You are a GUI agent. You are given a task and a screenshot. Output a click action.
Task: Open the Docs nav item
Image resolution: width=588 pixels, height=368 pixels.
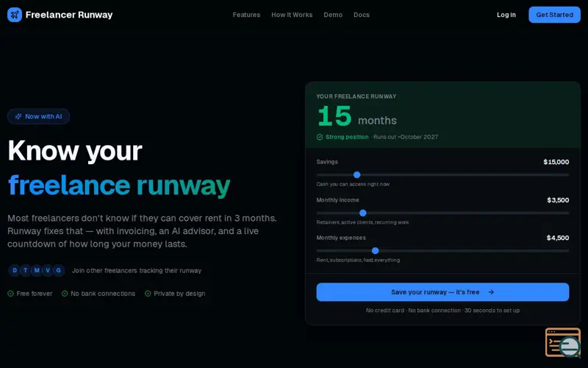tap(362, 15)
